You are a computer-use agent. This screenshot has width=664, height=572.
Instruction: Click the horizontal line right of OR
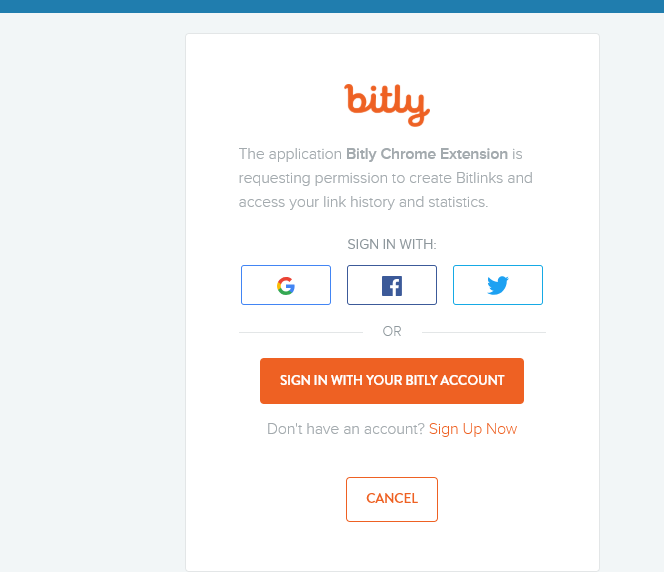click(x=484, y=332)
